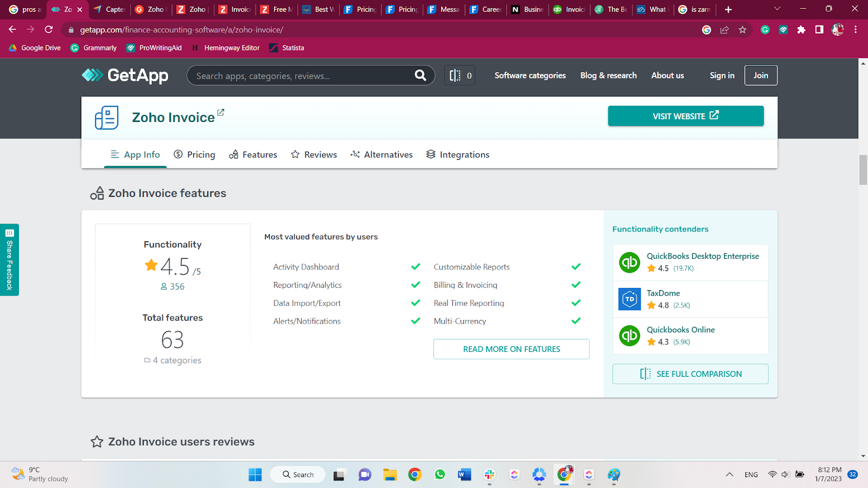Switch to the Capterra browser tab
868x488 pixels.
tap(109, 9)
